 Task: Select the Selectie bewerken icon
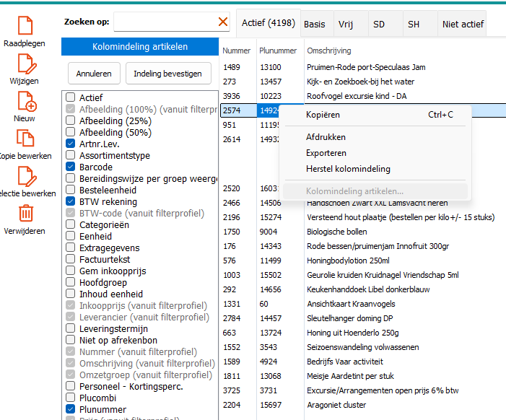point(25,175)
